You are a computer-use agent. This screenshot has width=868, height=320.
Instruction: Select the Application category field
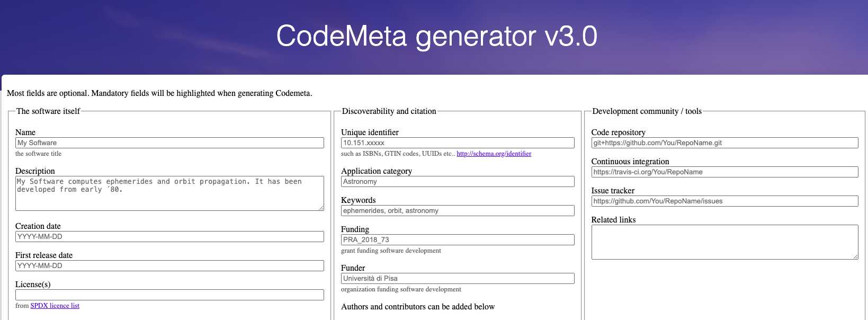pos(458,182)
